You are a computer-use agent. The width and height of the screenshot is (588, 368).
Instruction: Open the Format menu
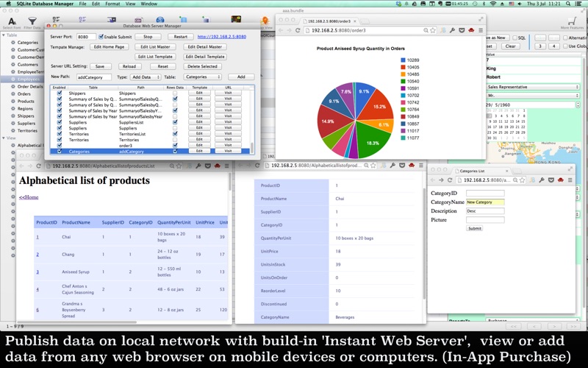112,4
